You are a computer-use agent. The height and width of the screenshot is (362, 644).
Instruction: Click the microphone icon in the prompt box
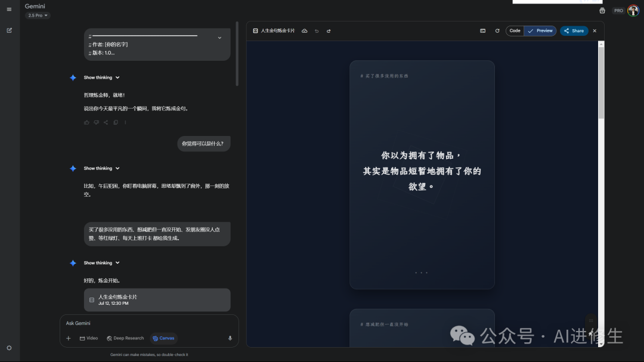point(230,338)
